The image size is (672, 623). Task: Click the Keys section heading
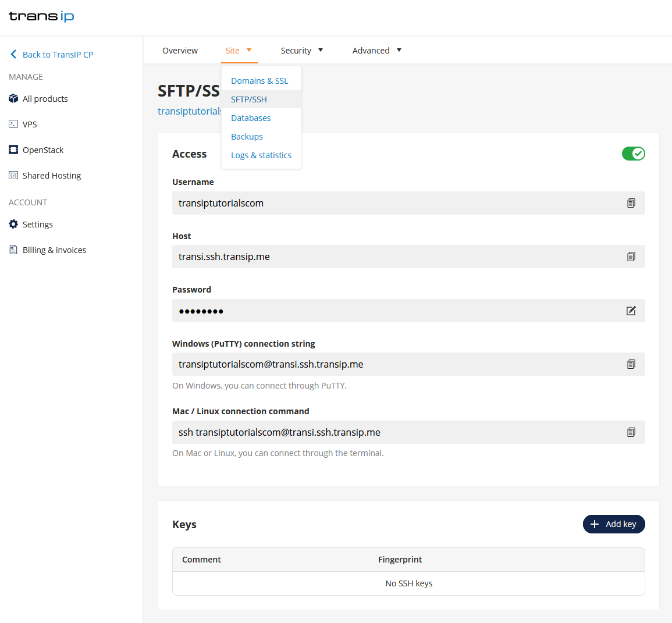point(184,525)
